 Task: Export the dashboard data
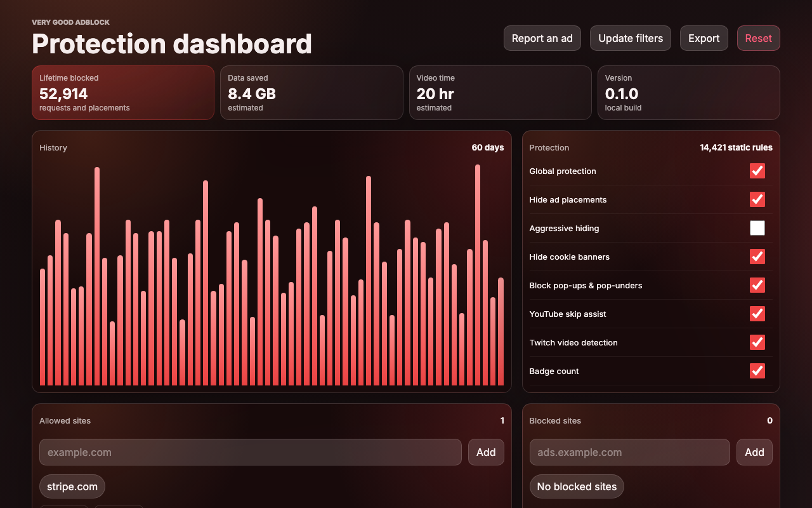(x=704, y=38)
